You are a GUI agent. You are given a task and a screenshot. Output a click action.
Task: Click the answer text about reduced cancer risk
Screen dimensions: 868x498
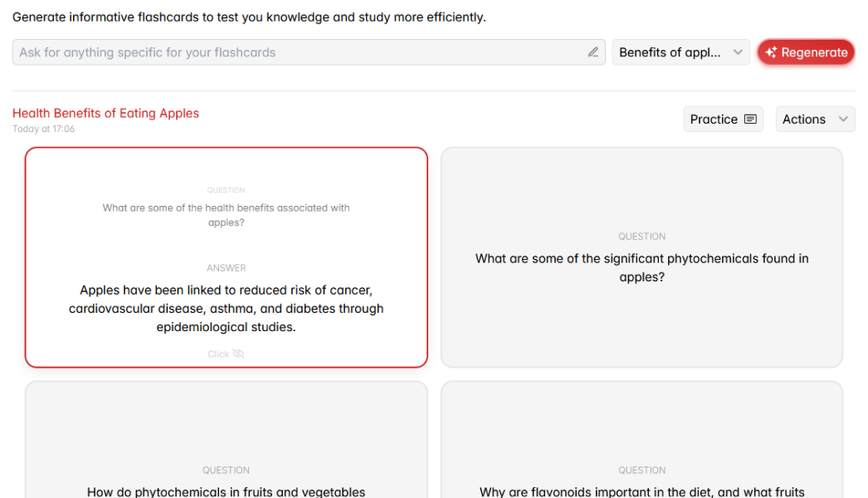tap(226, 309)
